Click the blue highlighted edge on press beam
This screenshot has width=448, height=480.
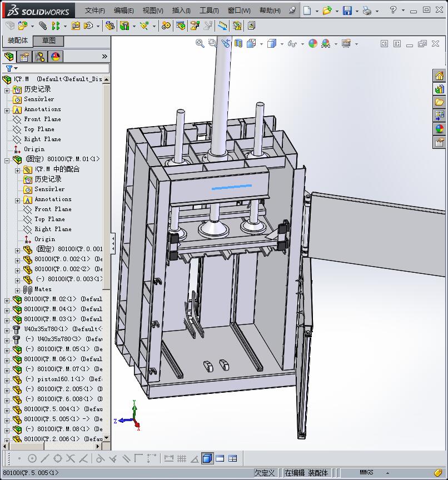coord(232,187)
